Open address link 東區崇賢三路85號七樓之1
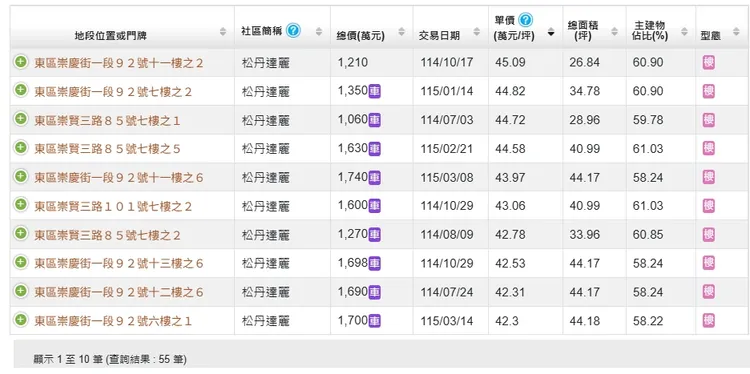Screen dimensions: 750x374 (107, 121)
